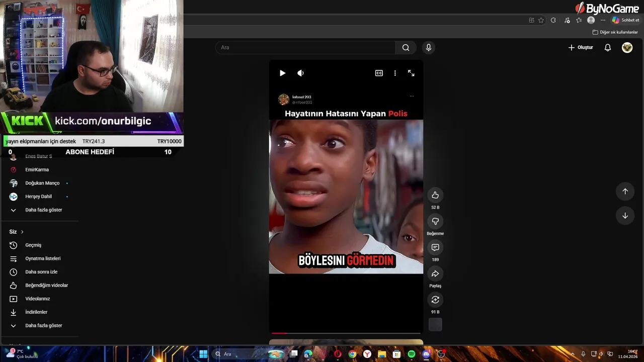Play the paused Shorts video
This screenshot has width=644, height=362.
pyautogui.click(x=282, y=73)
